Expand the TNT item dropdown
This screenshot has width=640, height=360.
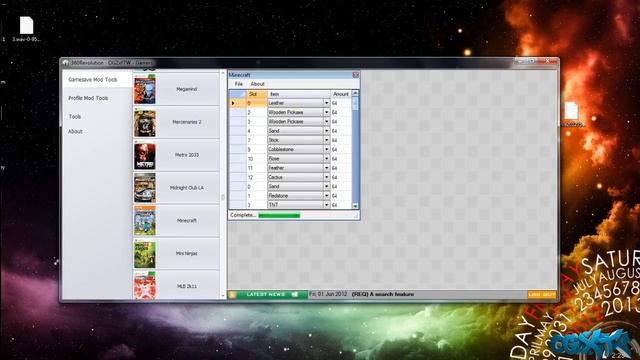click(326, 205)
